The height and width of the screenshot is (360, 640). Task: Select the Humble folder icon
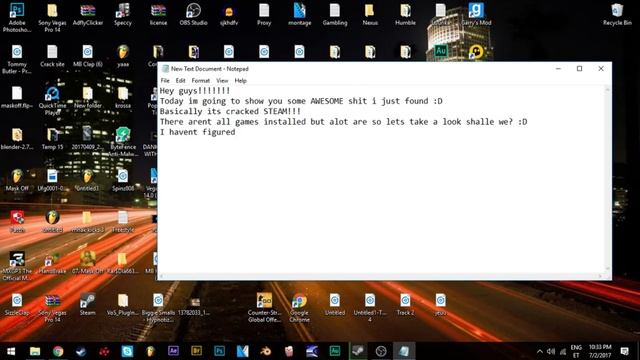point(405,14)
